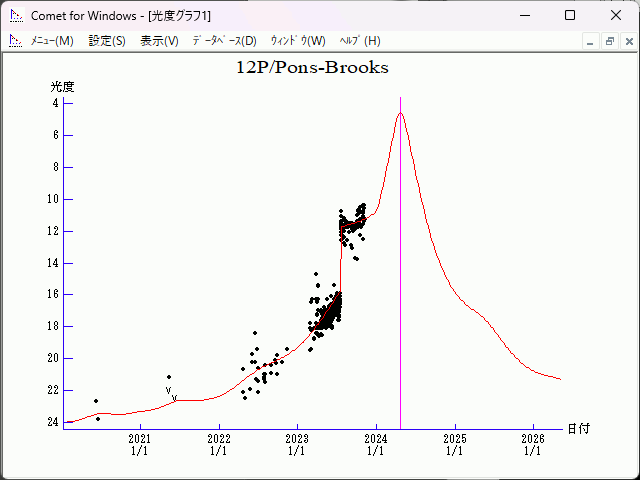Open the メニュー(M) menu

point(52,41)
